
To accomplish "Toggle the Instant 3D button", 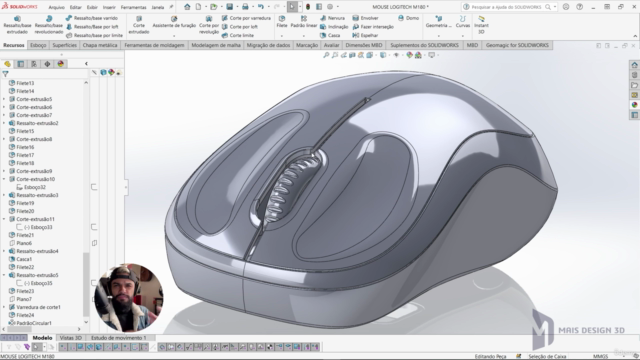I will 481,24.
